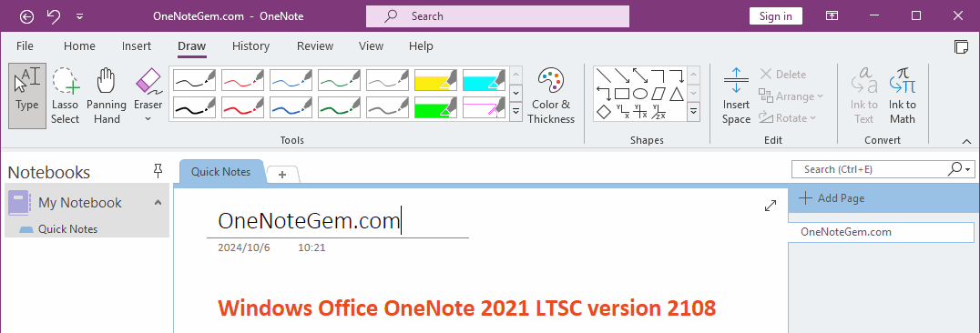
Task: Open the History ribbon tab
Action: (x=250, y=46)
